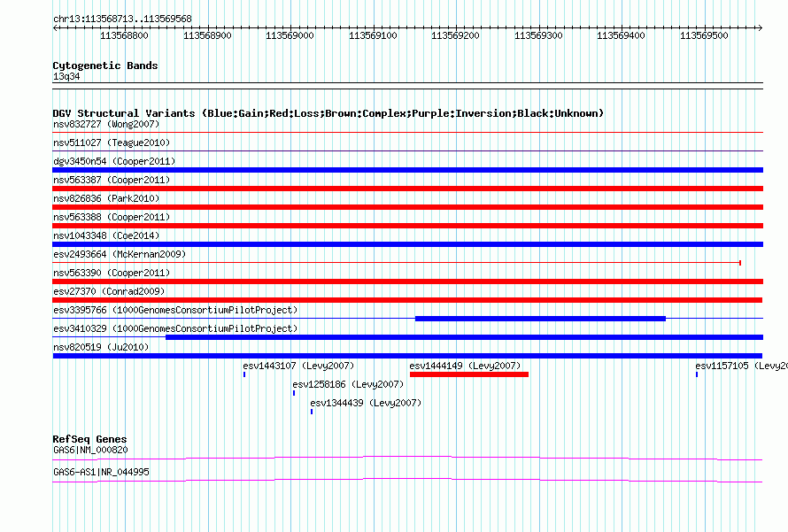Click the thin red esv2493664 line
This screenshot has width=788, height=532.
coord(397,263)
